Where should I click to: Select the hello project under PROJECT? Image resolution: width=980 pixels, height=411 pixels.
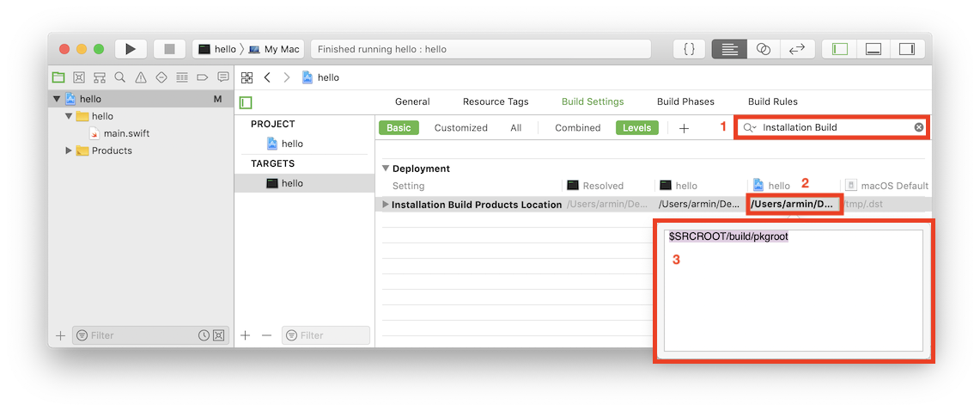pos(285,144)
